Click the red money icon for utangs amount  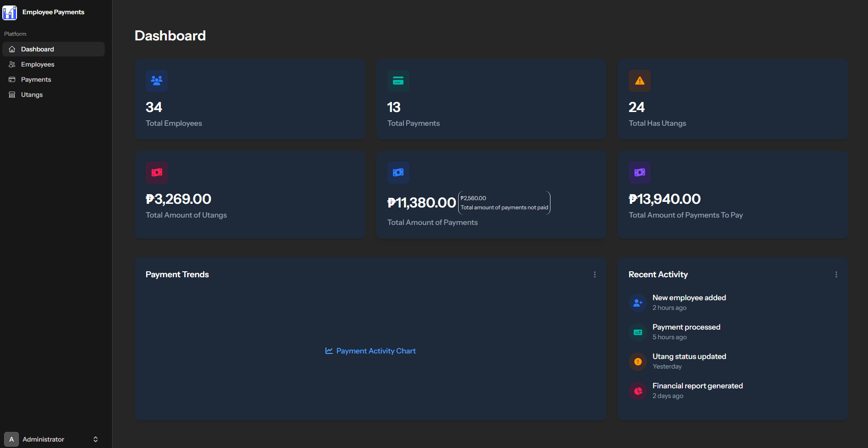157,173
